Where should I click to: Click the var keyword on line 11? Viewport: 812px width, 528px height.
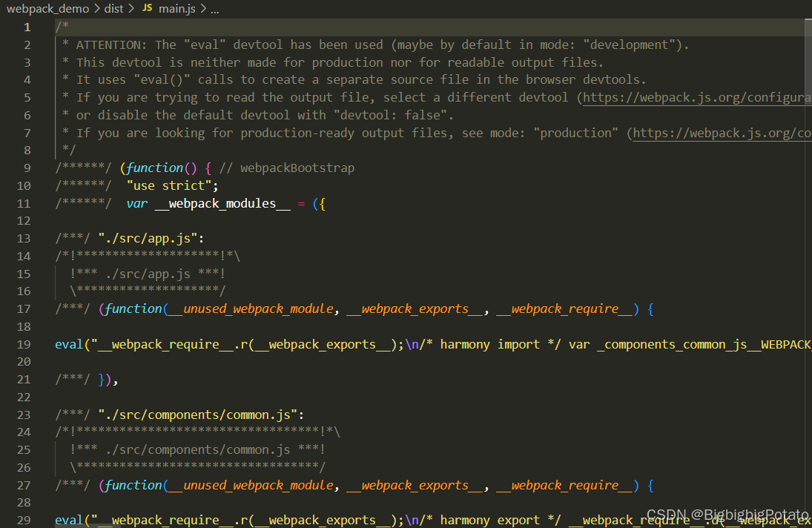[136, 203]
